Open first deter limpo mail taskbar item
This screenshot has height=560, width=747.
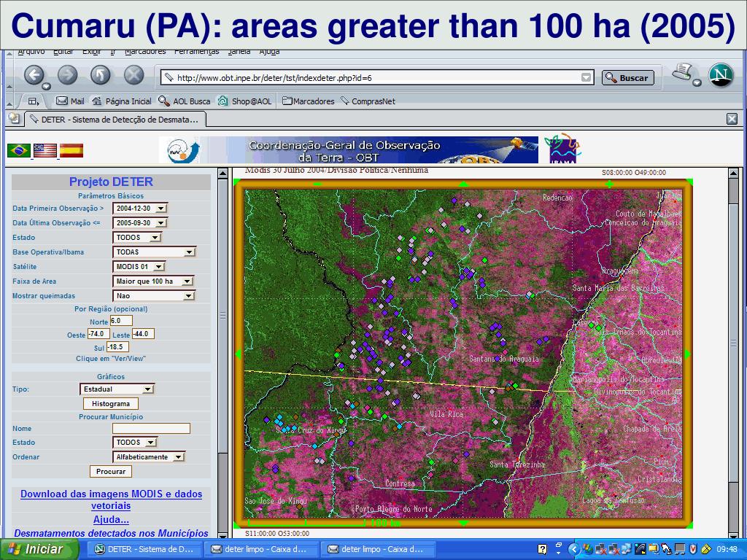click(260, 549)
